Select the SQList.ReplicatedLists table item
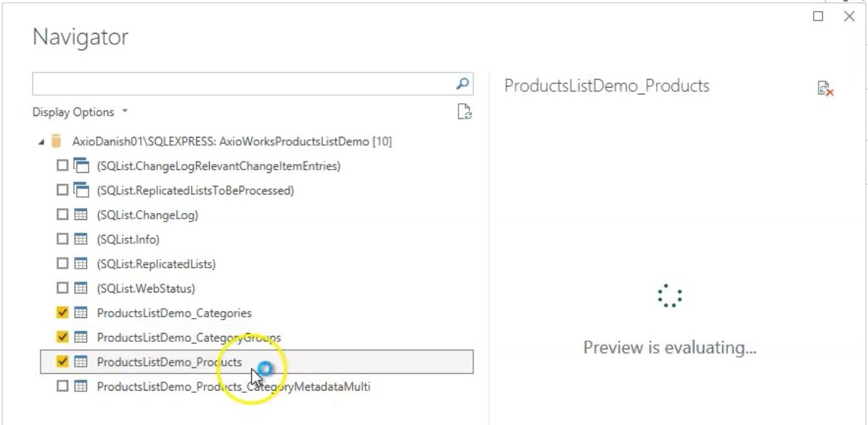 tap(156, 264)
